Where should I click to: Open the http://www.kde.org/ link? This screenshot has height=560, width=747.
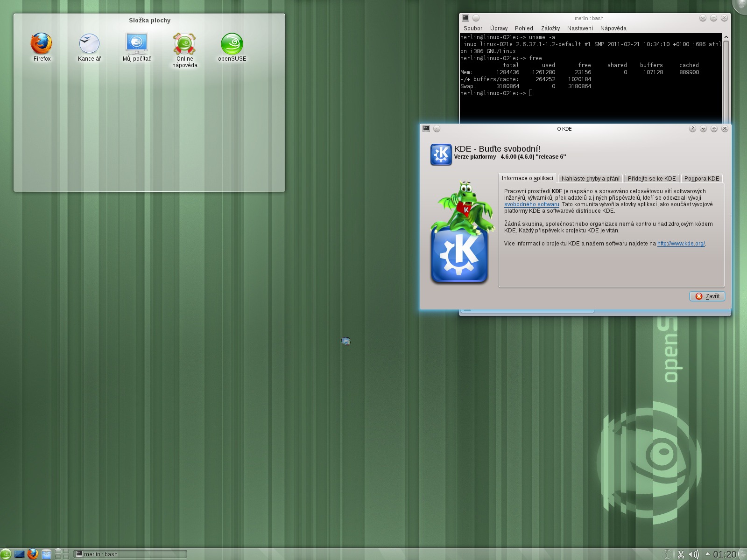click(681, 244)
